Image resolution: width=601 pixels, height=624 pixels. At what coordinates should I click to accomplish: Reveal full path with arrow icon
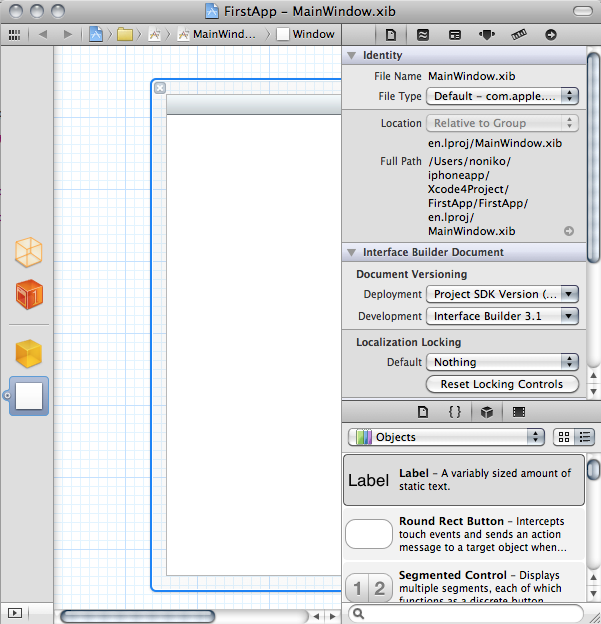(x=569, y=231)
